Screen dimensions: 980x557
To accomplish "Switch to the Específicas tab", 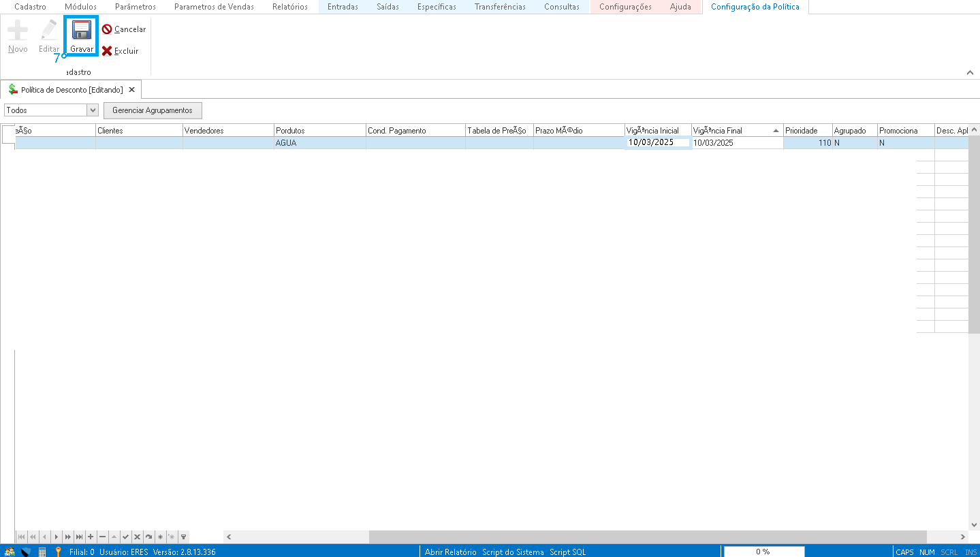I will click(x=437, y=7).
